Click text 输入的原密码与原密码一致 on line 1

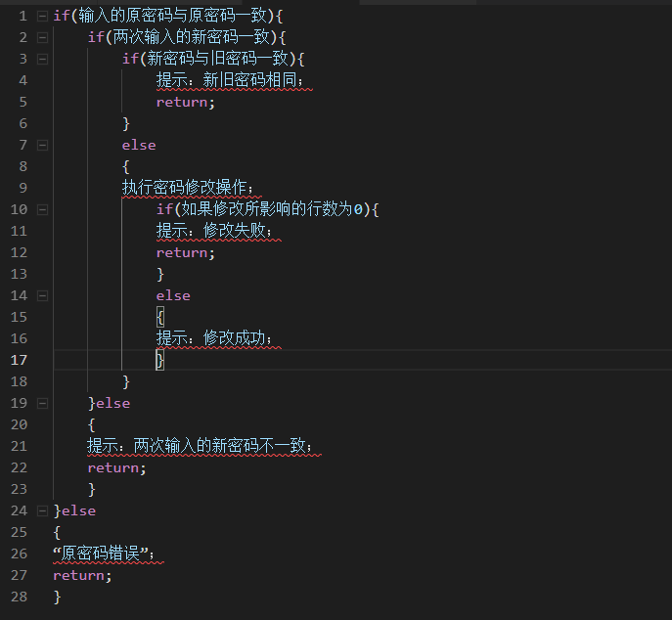point(172,16)
